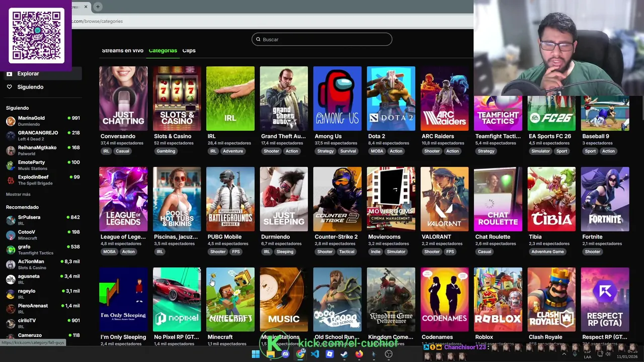
Task: Open SrPulsera channel avatar
Action: click(11, 220)
